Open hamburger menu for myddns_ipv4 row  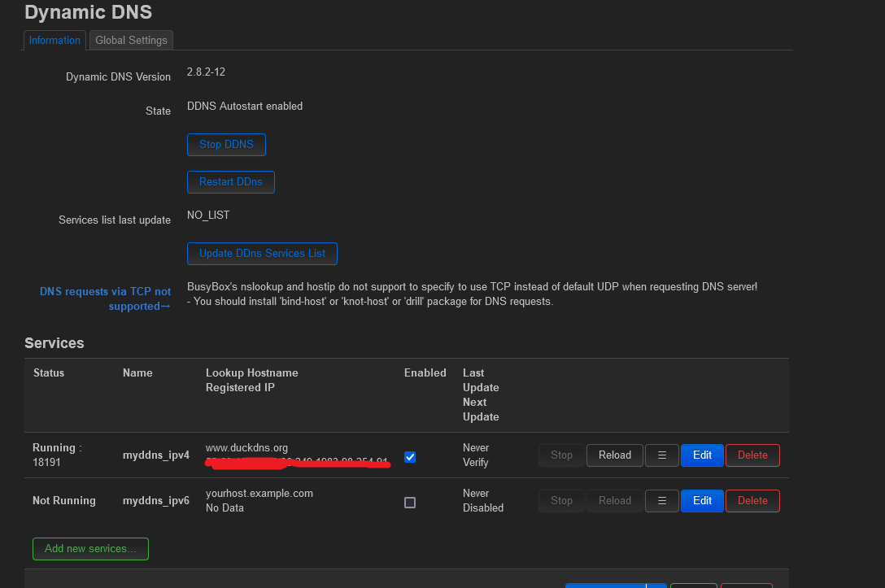662,455
